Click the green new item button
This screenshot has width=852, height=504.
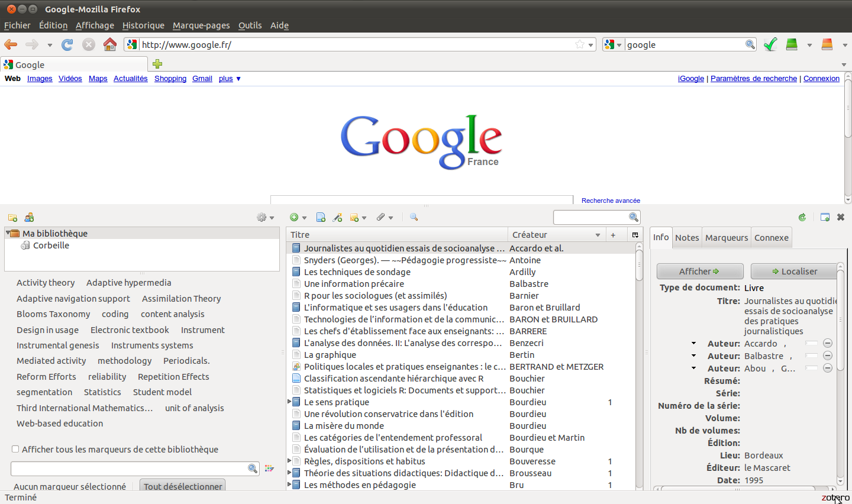point(298,218)
